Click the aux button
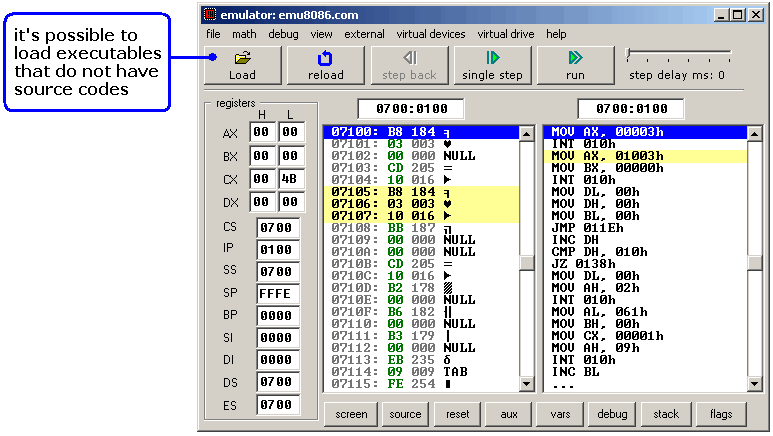This screenshot has width=773, height=436. [509, 414]
